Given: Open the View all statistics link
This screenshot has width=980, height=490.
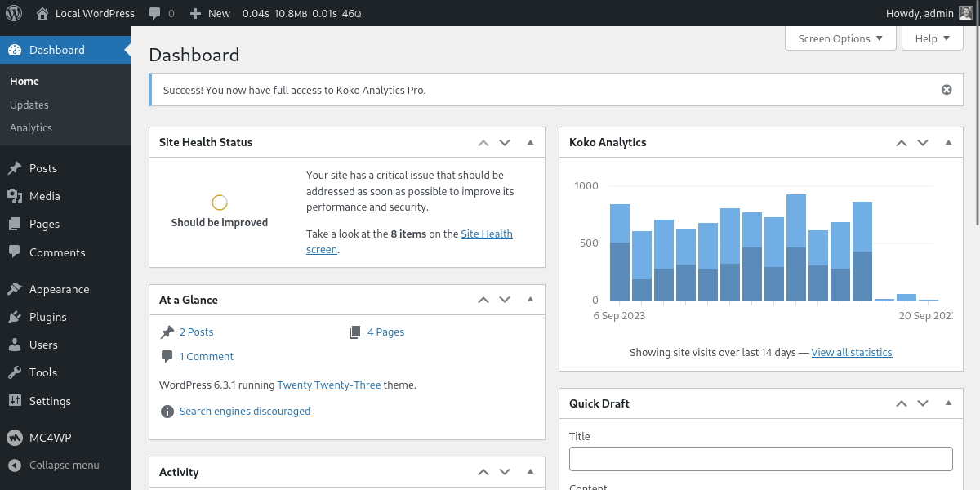Looking at the screenshot, I should 852,352.
